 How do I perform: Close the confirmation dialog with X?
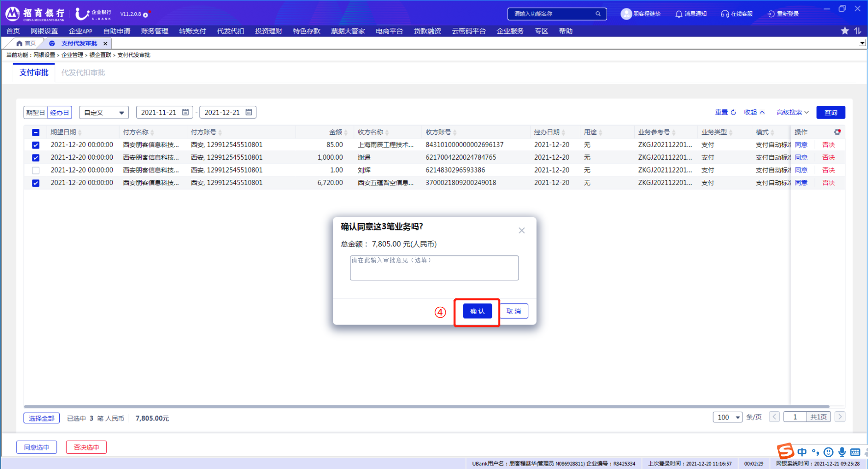pyautogui.click(x=521, y=230)
